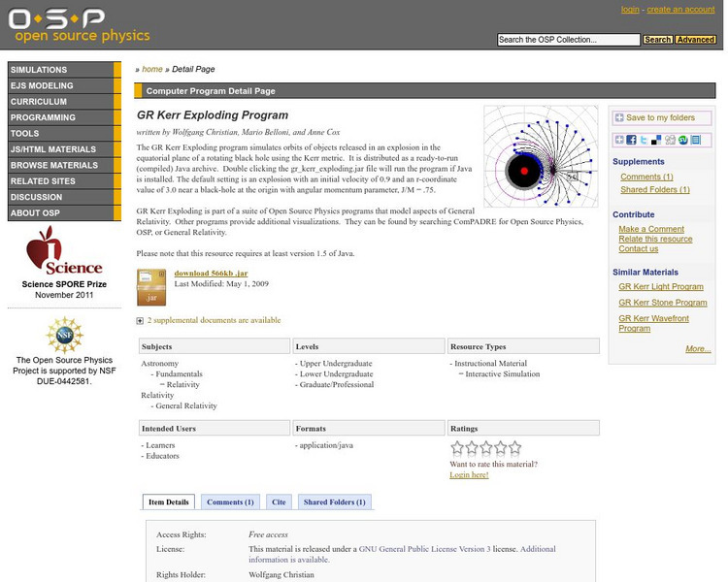This screenshot has height=582, width=728.
Task: Click the Login here! rating link
Action: pyautogui.click(x=469, y=474)
